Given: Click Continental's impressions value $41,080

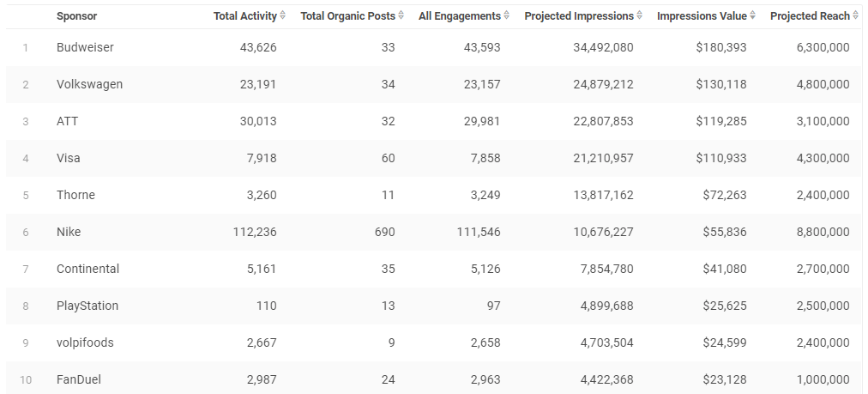Looking at the screenshot, I should pos(725,269).
